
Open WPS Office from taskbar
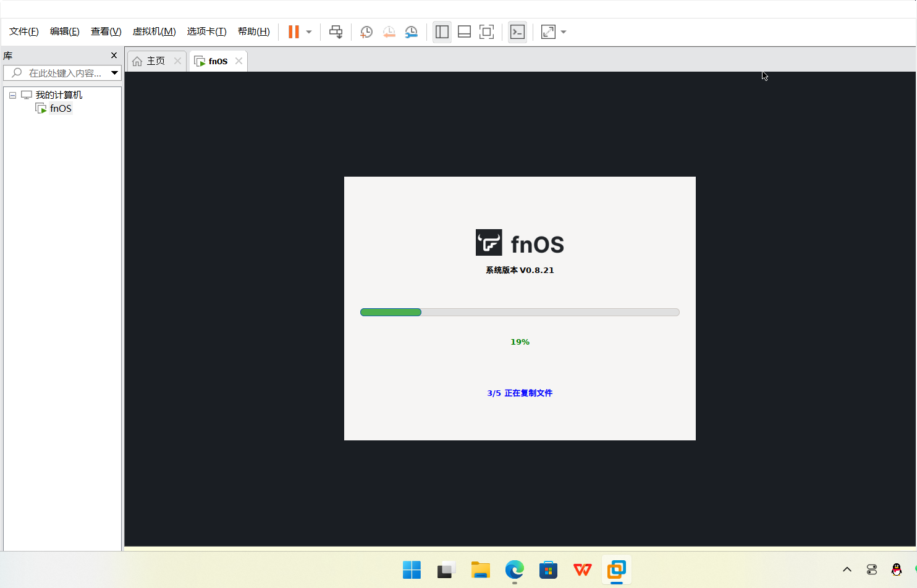pyautogui.click(x=582, y=569)
